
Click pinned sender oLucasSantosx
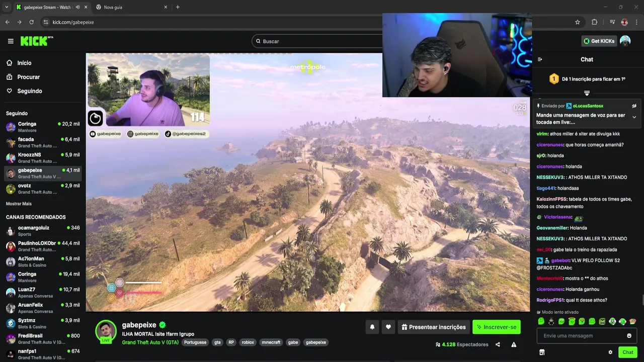[x=588, y=106]
